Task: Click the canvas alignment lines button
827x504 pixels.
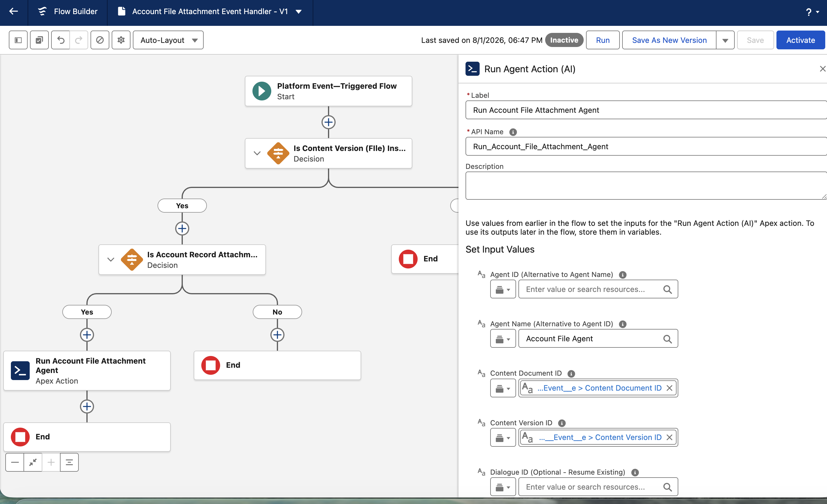Action: pyautogui.click(x=69, y=462)
